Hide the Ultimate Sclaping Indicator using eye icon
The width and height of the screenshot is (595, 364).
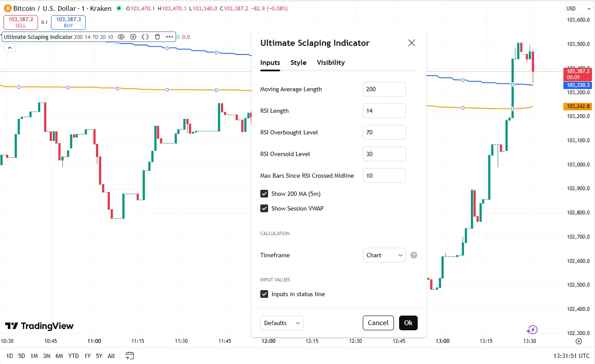tap(121, 37)
